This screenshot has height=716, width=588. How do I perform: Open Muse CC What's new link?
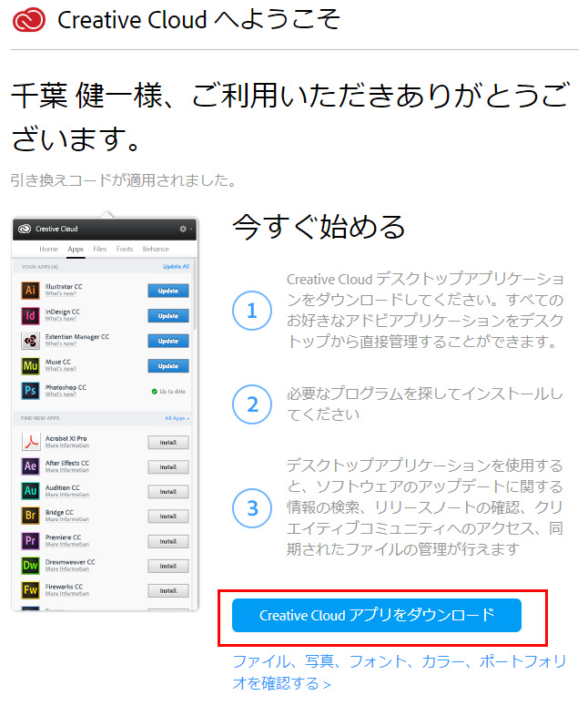[61, 369]
